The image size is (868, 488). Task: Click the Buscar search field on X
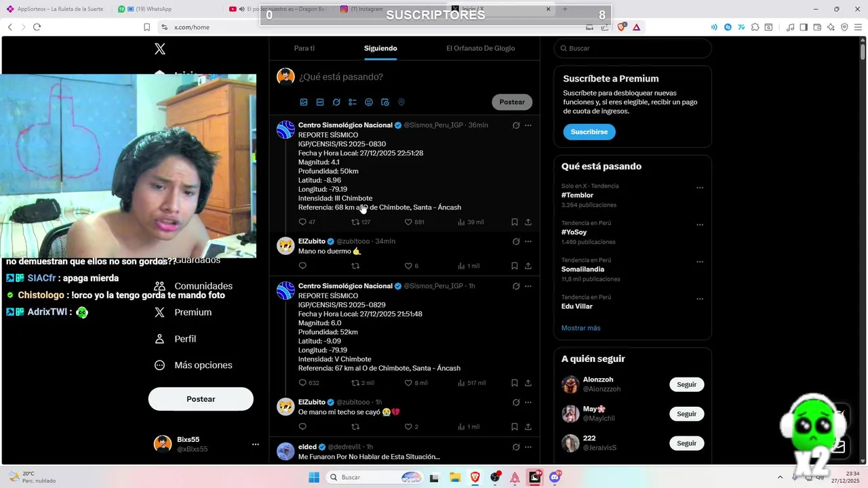point(633,48)
